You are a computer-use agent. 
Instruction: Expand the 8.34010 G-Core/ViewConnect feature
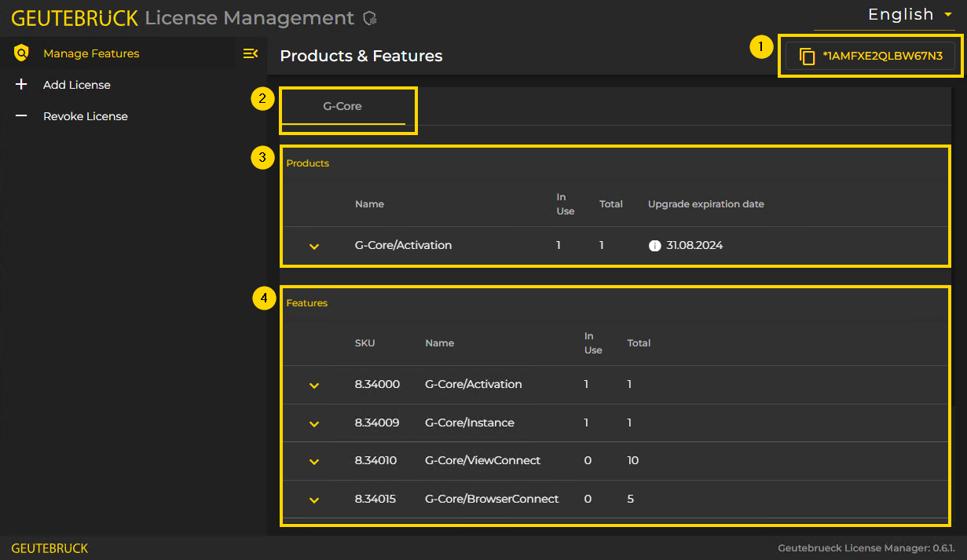point(313,461)
